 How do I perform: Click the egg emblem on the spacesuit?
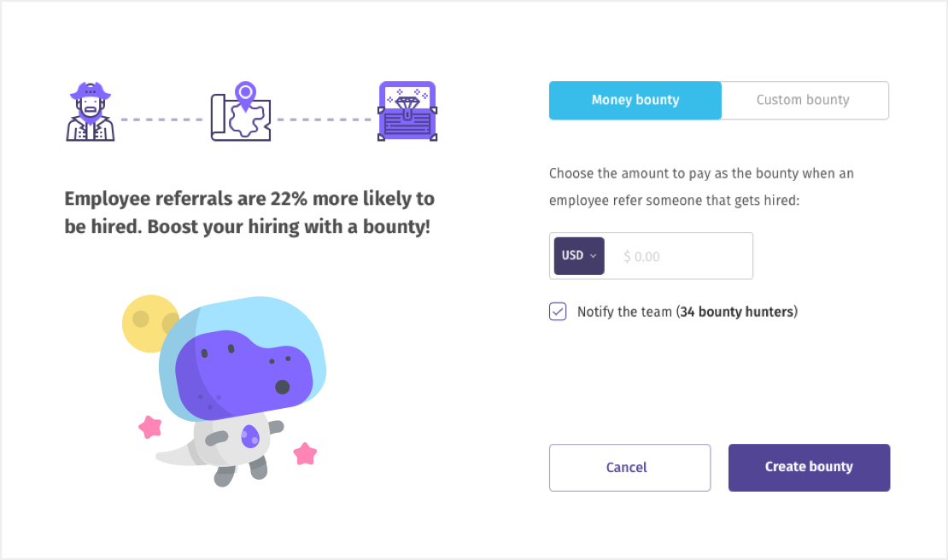pos(249,436)
